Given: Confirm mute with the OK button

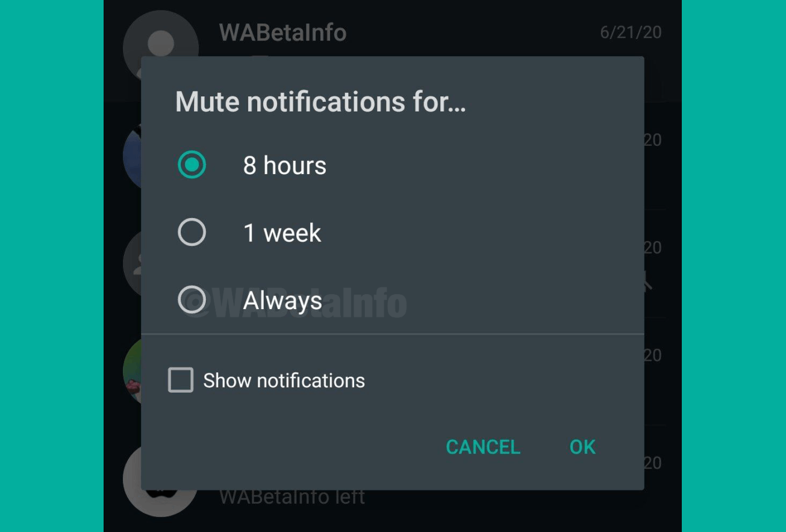Looking at the screenshot, I should (x=582, y=447).
